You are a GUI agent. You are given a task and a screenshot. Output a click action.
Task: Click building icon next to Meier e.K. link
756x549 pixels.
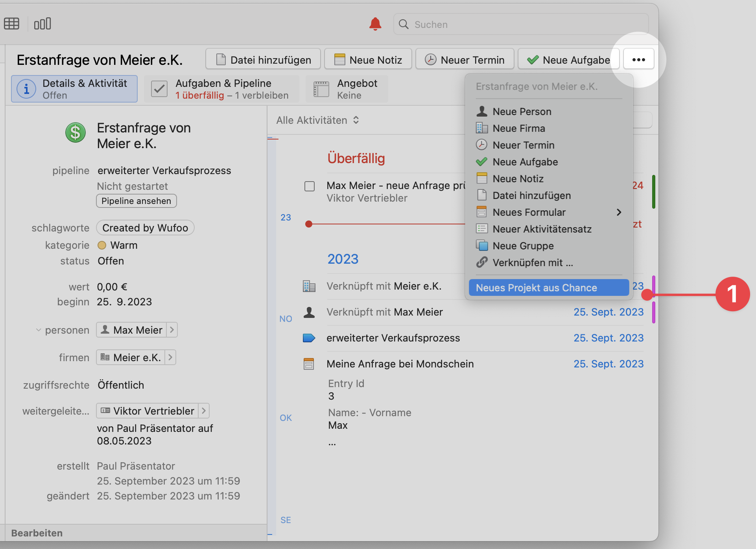tap(309, 286)
